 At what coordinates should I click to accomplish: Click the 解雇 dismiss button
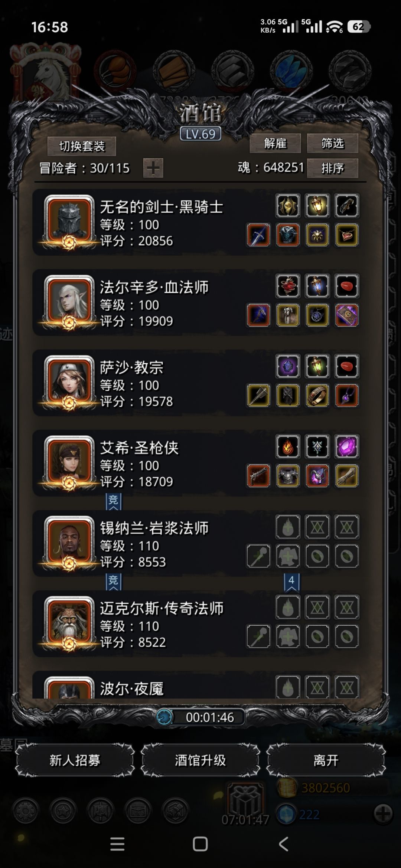pos(275,143)
